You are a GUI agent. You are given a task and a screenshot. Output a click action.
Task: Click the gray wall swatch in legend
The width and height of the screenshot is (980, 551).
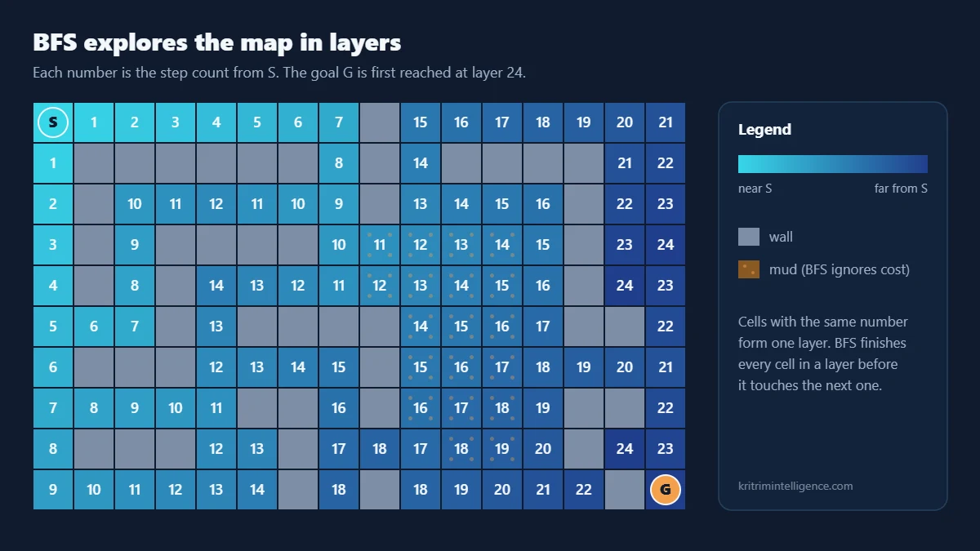pos(749,237)
